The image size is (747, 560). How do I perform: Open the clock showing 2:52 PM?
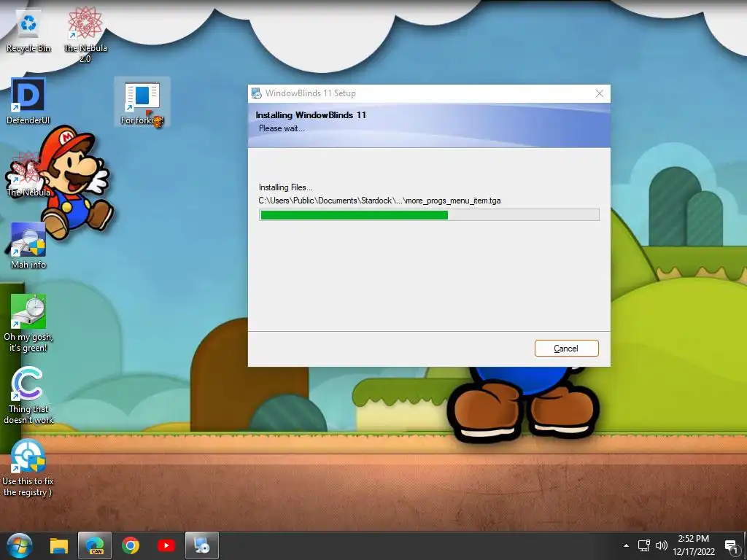pos(694,545)
